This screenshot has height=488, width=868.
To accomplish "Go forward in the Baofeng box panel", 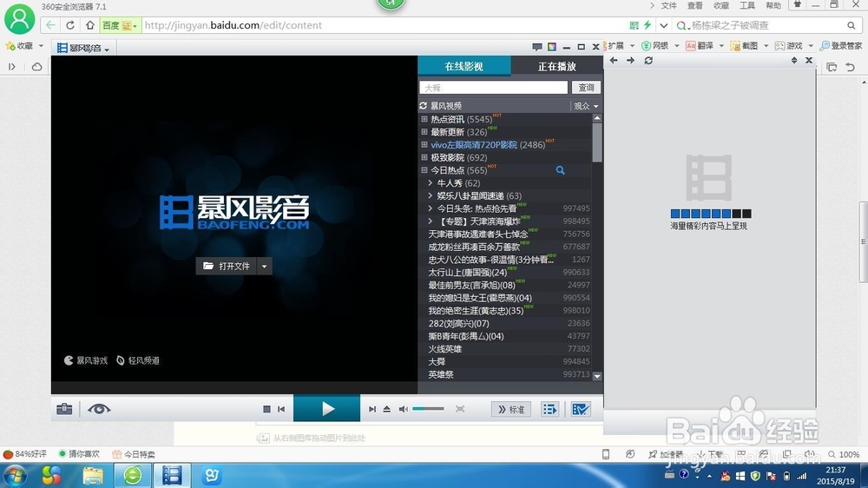I will coord(630,61).
